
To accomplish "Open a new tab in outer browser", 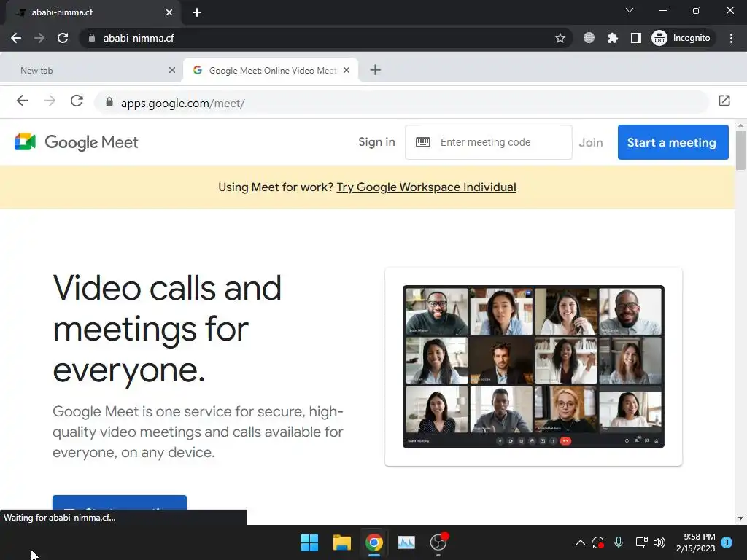I will point(197,12).
